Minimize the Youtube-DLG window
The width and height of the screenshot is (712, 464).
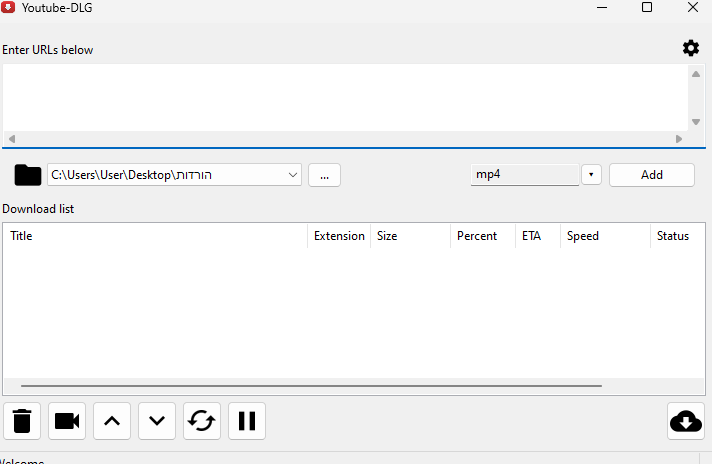point(602,7)
